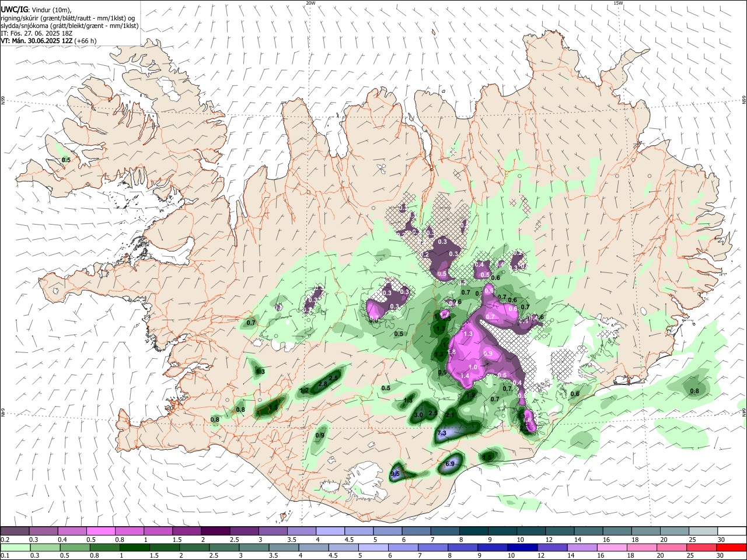Image resolution: width=747 pixels, height=560 pixels.
Task: Click the '15W' longitude label
Action: [x=618, y=3]
